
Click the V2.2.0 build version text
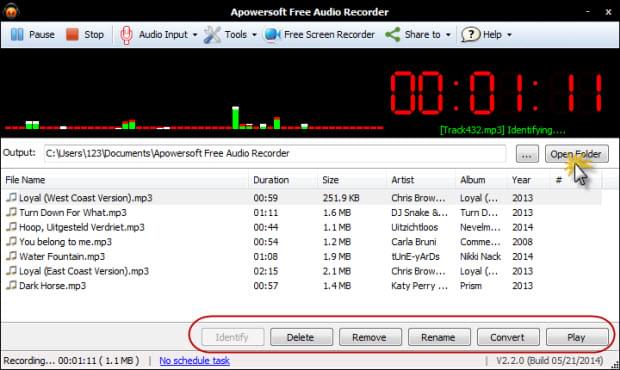550,361
